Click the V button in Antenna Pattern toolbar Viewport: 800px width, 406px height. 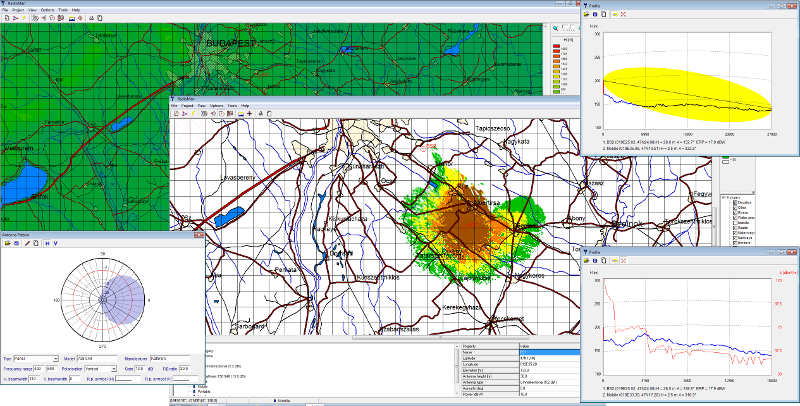(56, 243)
